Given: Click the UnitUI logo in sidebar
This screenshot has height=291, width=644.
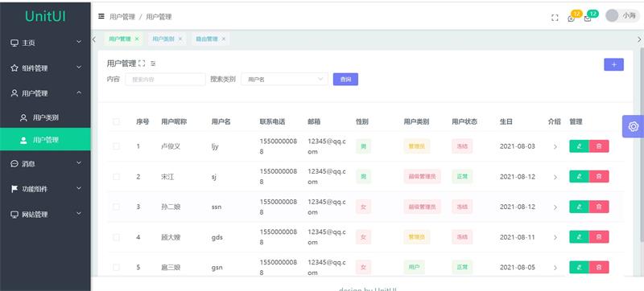Looking at the screenshot, I should coord(45,15).
